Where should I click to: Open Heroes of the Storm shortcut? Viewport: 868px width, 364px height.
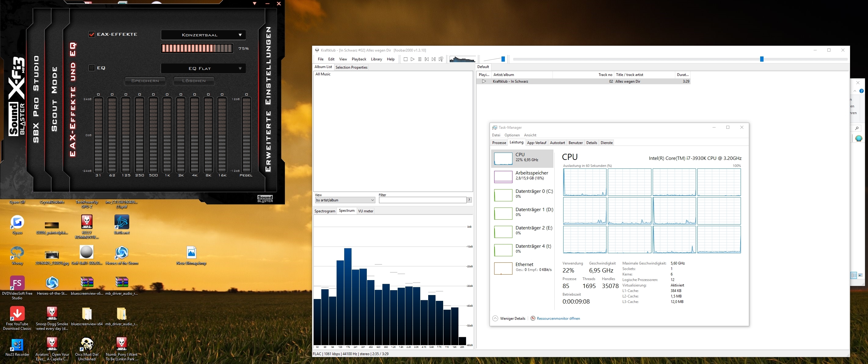point(122,253)
